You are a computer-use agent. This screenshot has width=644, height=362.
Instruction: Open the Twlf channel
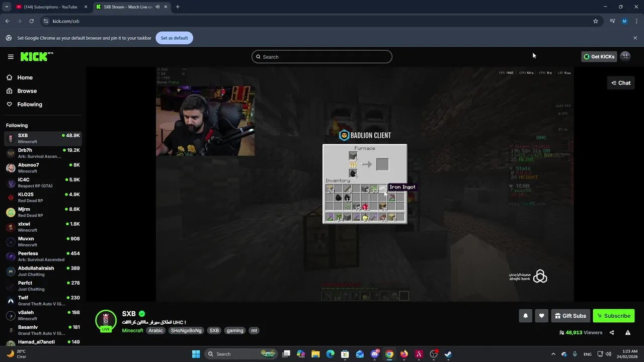[x=43, y=300]
